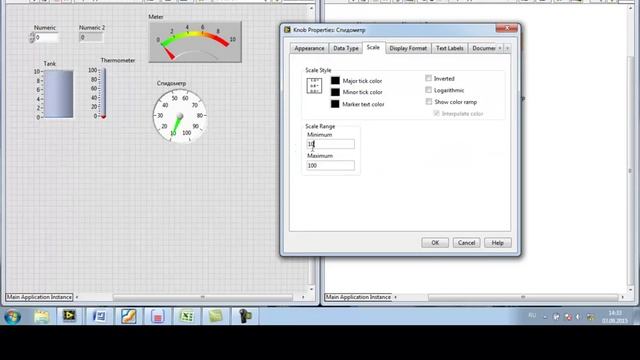Click the front panel horizontal scrollbar

(202, 297)
